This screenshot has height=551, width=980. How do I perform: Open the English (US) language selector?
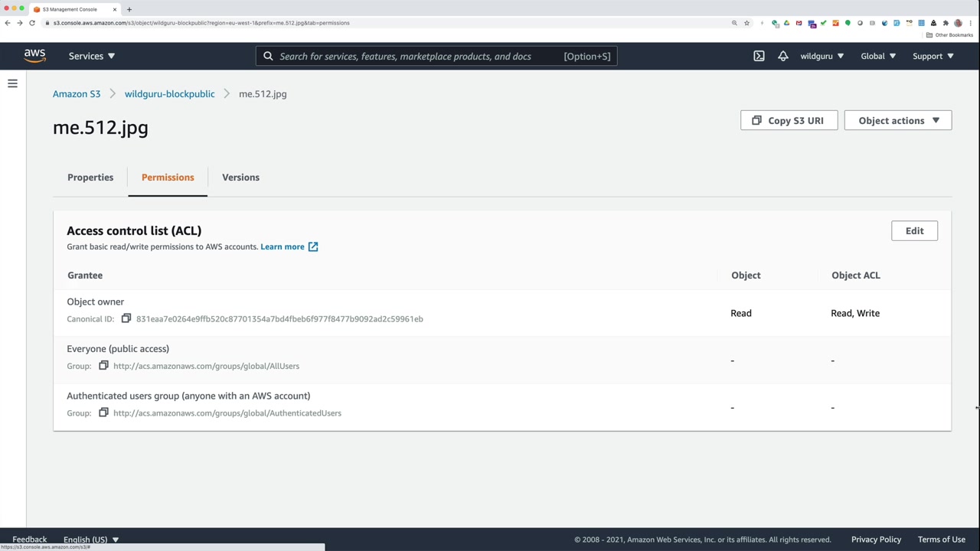coord(91,540)
